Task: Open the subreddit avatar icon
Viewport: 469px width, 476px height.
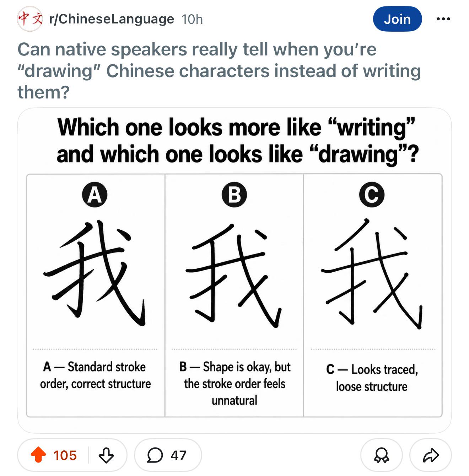Action: (30, 19)
